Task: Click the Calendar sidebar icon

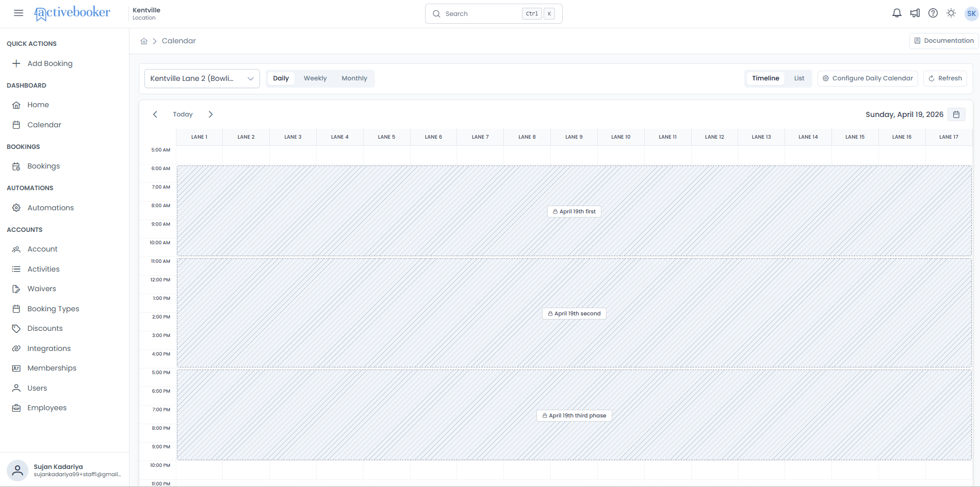Action: (17, 125)
